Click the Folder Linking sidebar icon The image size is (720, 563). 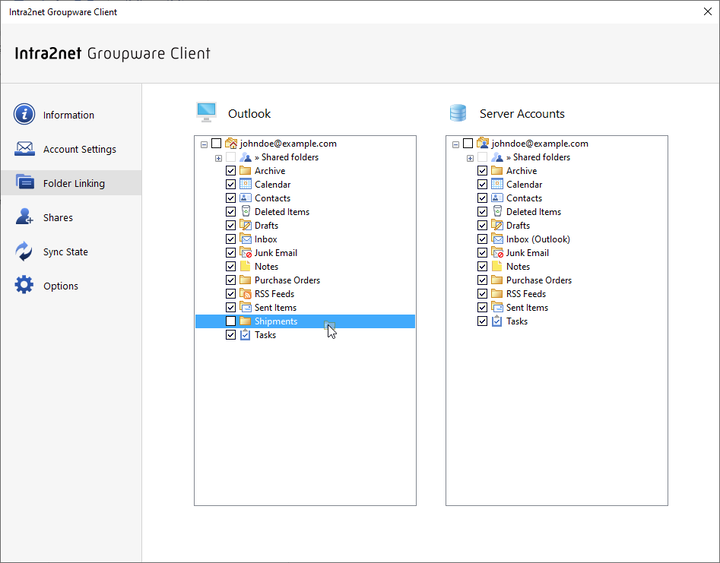(x=24, y=182)
